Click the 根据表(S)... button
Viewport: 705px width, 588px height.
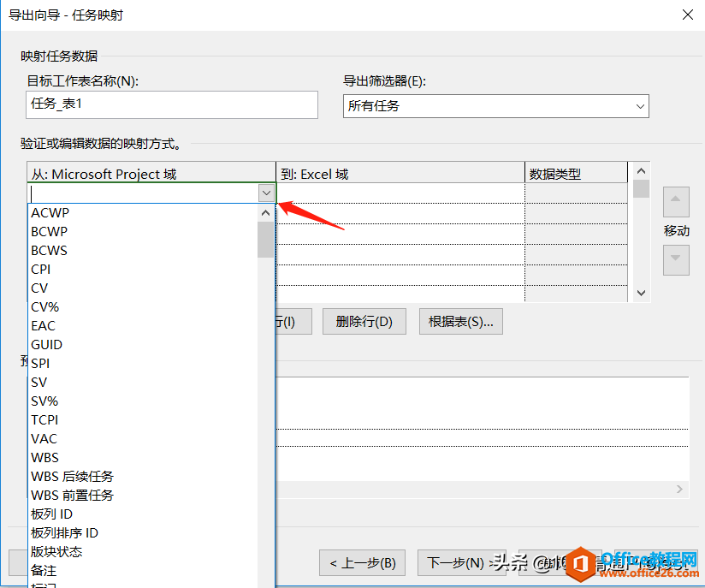460,321
